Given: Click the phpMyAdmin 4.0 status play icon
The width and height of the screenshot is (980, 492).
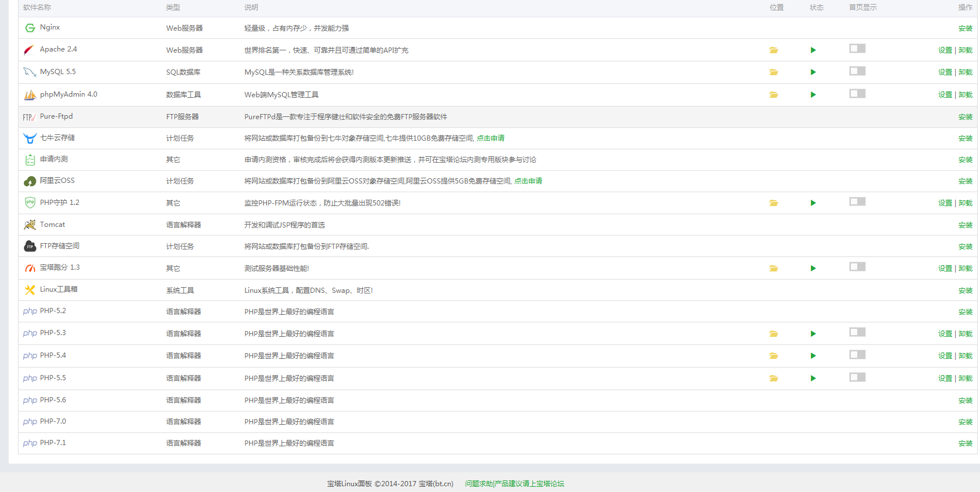Looking at the screenshot, I should [x=813, y=95].
